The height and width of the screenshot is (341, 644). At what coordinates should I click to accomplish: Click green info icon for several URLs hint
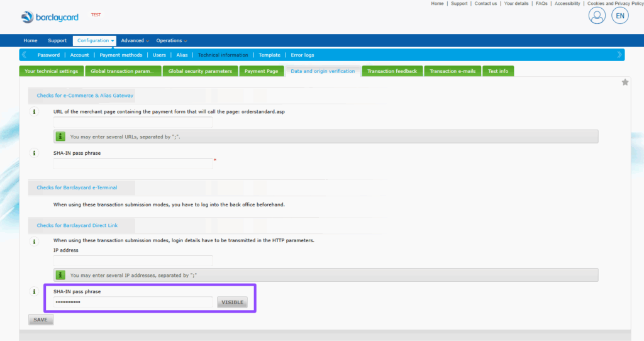click(x=60, y=137)
